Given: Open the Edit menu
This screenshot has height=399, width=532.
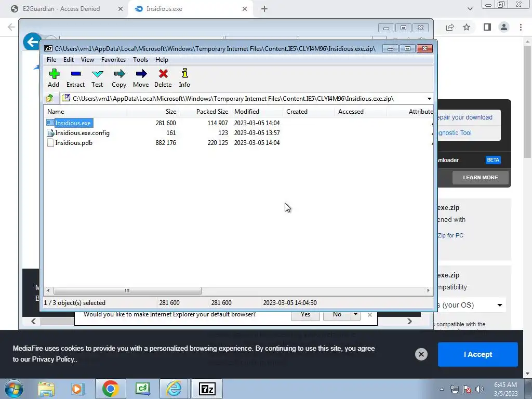Looking at the screenshot, I should coord(69,60).
